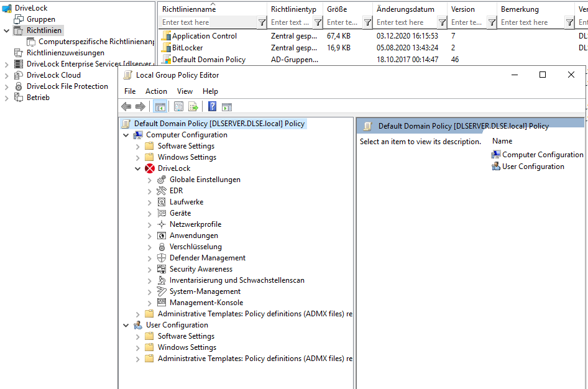Click the Computer Configuration icon in tree
Image resolution: width=588 pixels, height=389 pixels.
(x=138, y=135)
